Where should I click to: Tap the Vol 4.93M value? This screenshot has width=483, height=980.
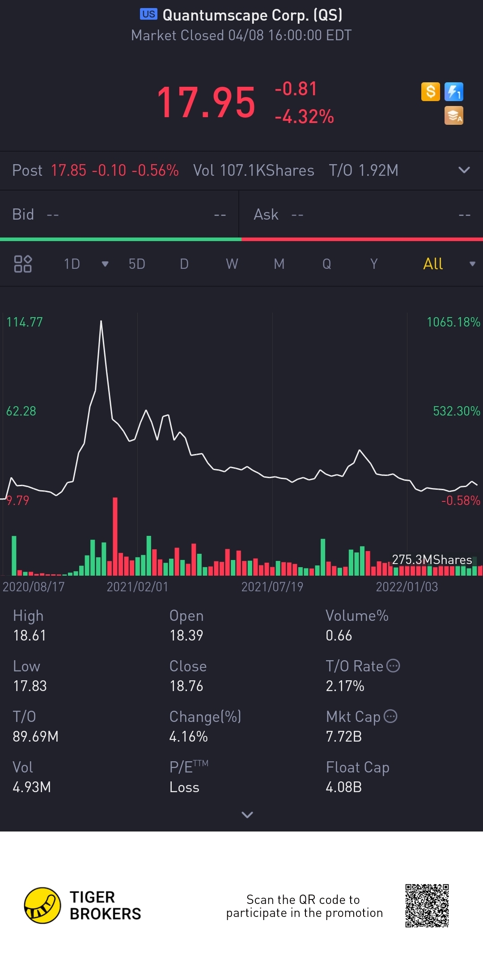(32, 787)
